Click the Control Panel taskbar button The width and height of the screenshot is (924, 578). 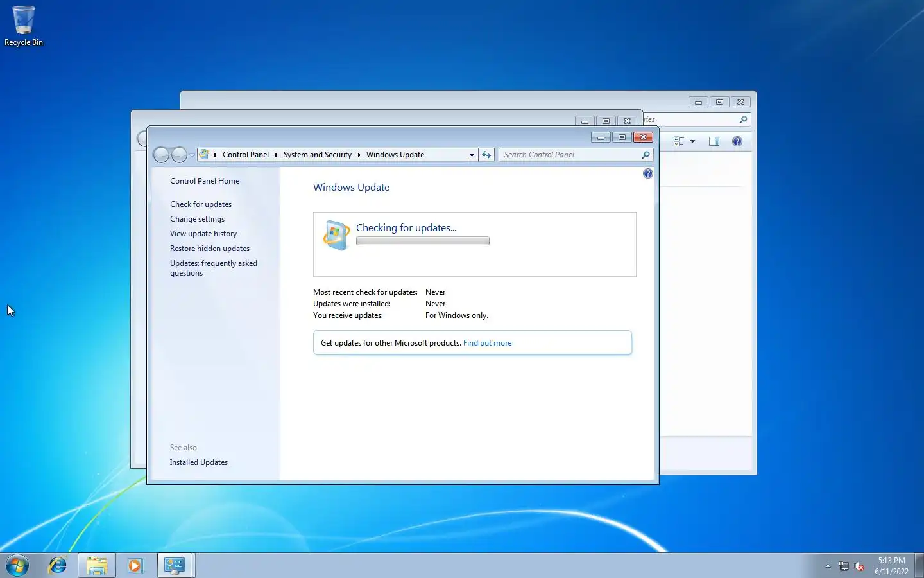[175, 565]
